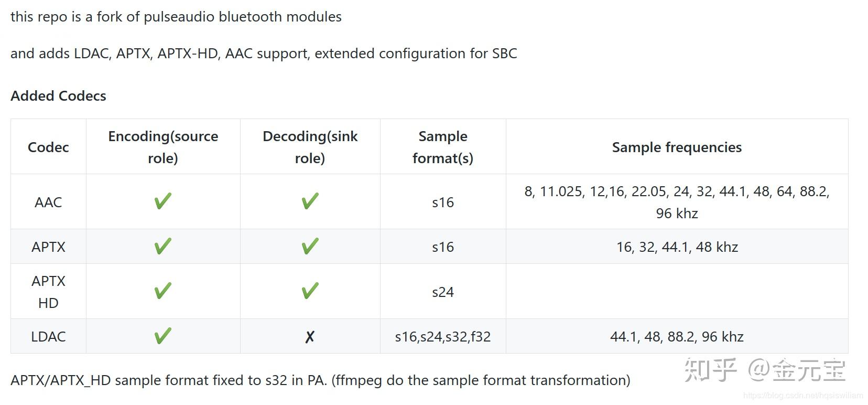Click the APTX HD s24 format cell

coord(443,292)
